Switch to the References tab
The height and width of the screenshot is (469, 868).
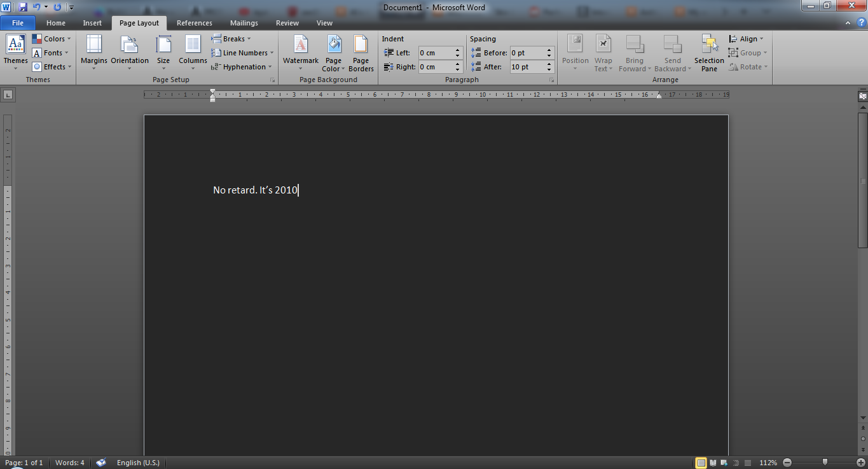(195, 23)
